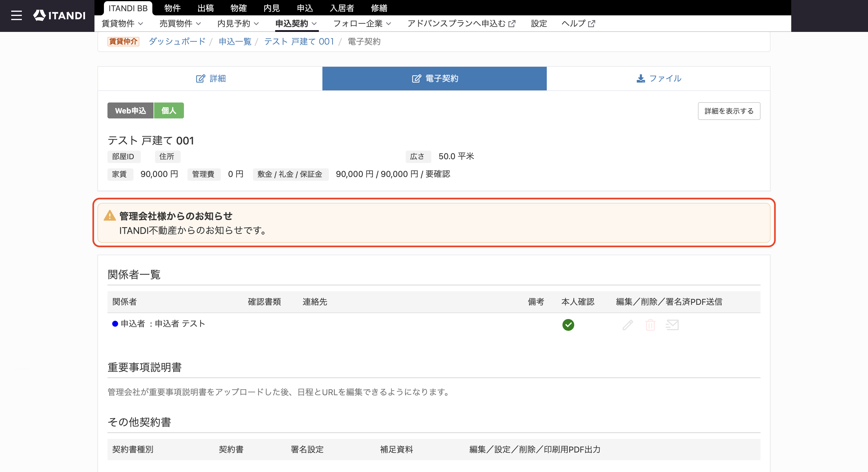The height and width of the screenshot is (472, 868).
Task: Click the download icon on ファイル tab
Action: tap(641, 79)
